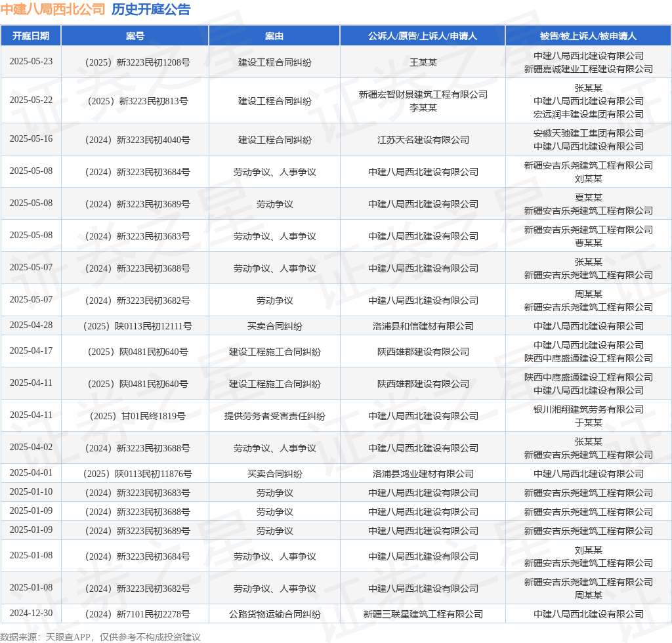Click 新疆安吉乐尧建筑工程有限公司 in the 2025-01-10 row

(x=589, y=493)
